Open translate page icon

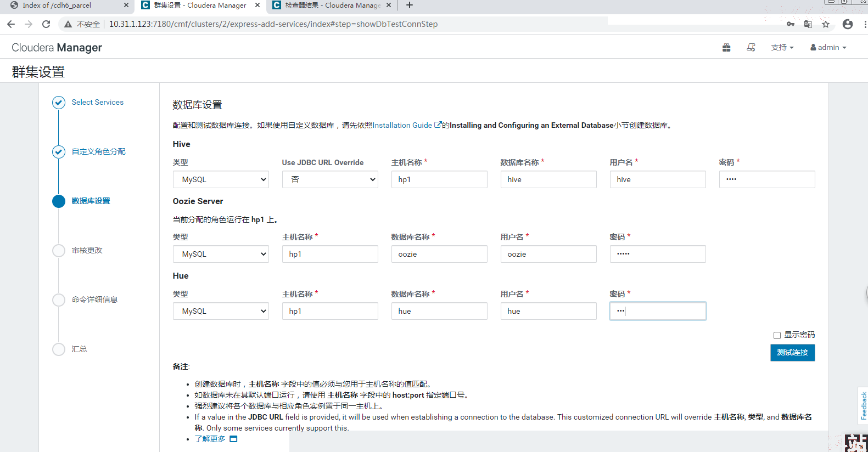pos(808,24)
